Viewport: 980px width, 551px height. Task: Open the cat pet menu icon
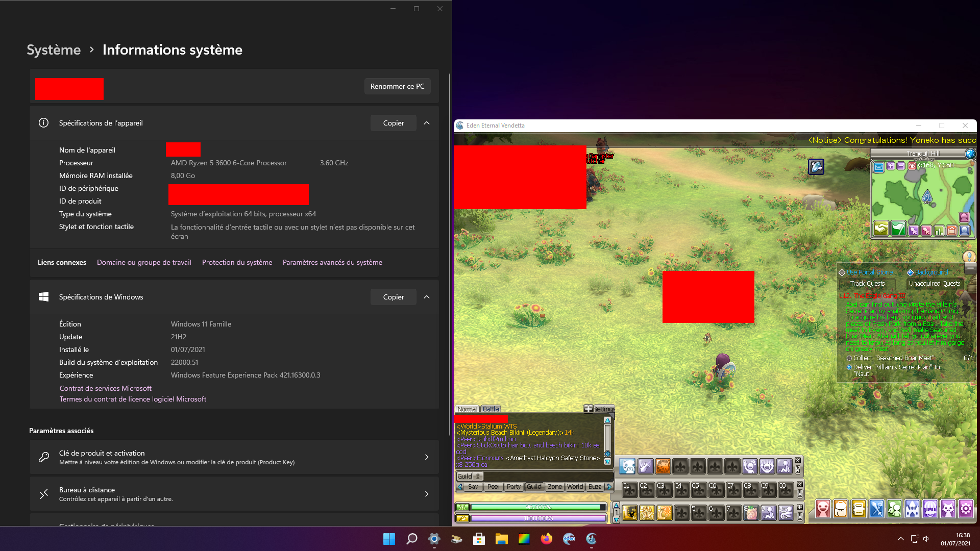[948, 509]
